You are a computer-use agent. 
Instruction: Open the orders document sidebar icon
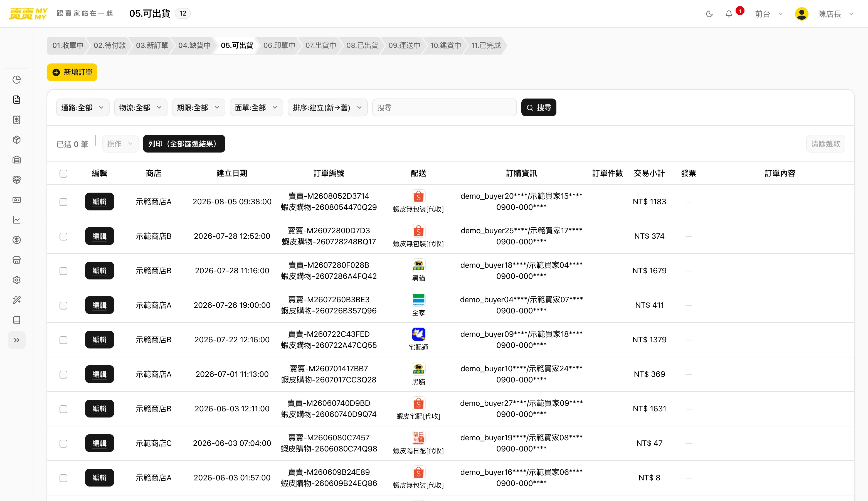(16, 100)
